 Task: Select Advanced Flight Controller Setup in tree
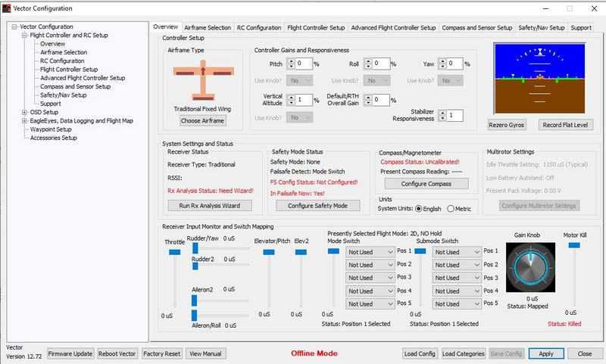coord(83,78)
